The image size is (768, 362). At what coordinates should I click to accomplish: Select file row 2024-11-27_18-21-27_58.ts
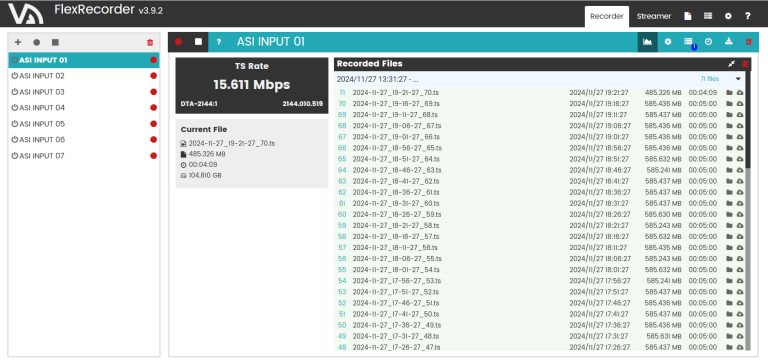click(539, 225)
